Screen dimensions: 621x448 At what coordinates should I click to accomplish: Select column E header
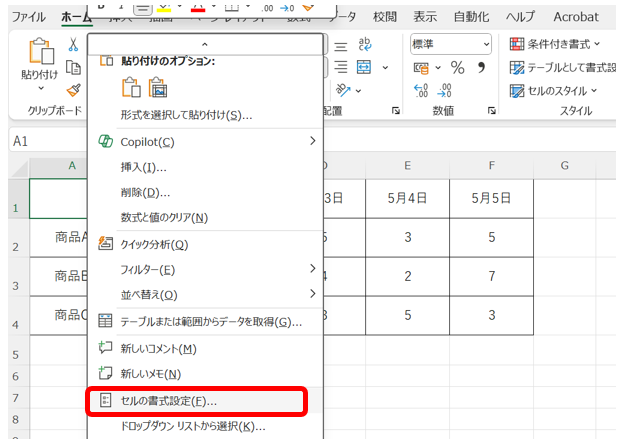pos(407,166)
